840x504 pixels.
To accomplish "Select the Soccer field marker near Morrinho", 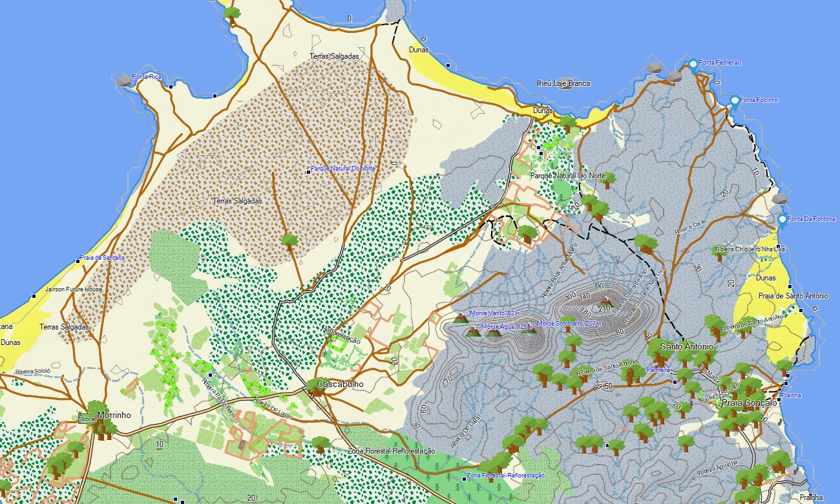I will point(86,419).
